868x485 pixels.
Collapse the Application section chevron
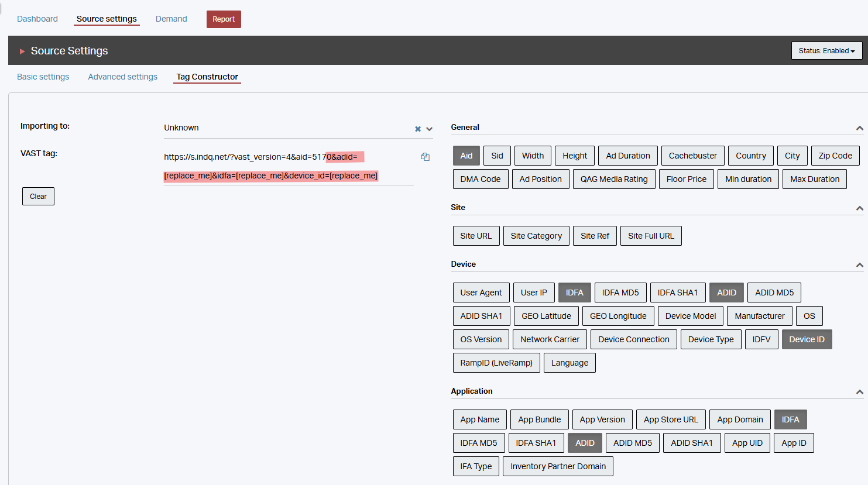[x=859, y=392]
